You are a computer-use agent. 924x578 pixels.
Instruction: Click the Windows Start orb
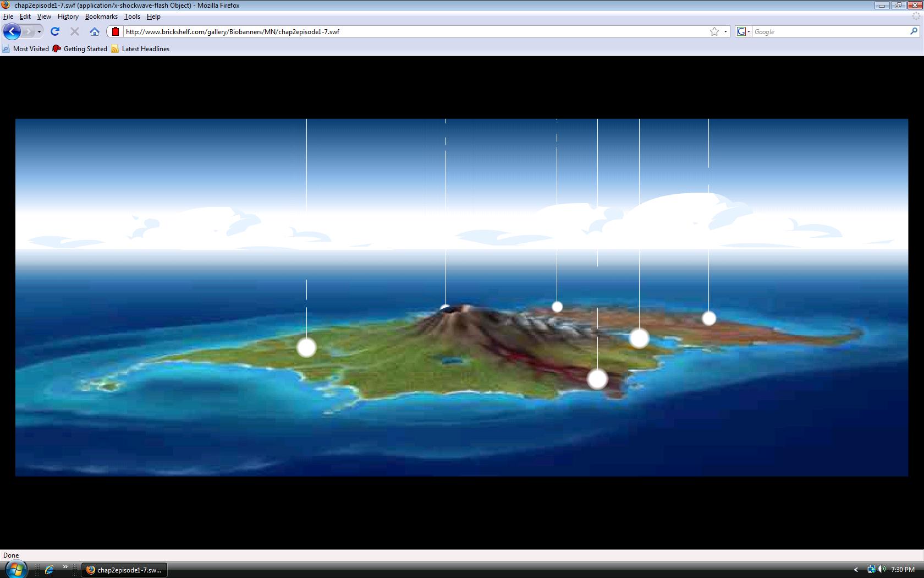tap(15, 569)
